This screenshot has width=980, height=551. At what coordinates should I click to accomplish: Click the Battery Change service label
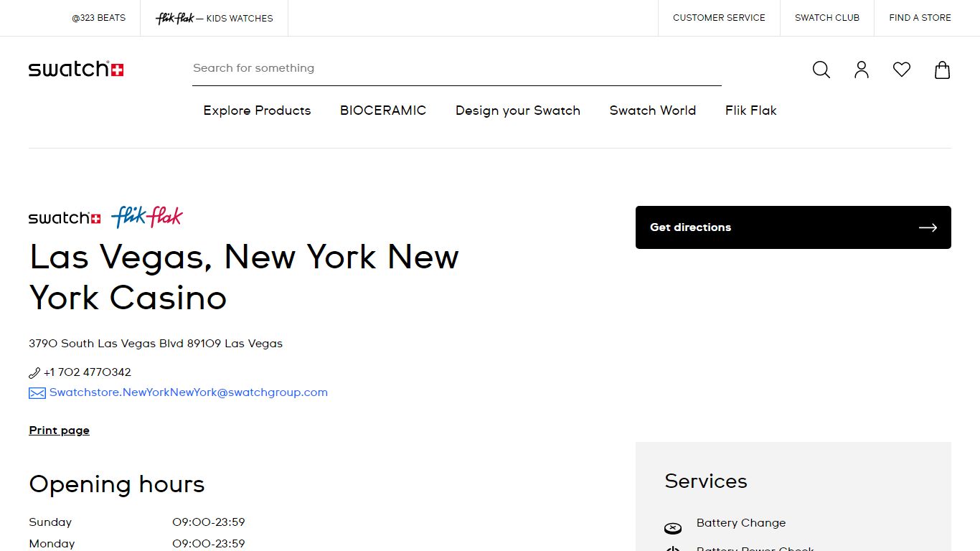coord(741,523)
